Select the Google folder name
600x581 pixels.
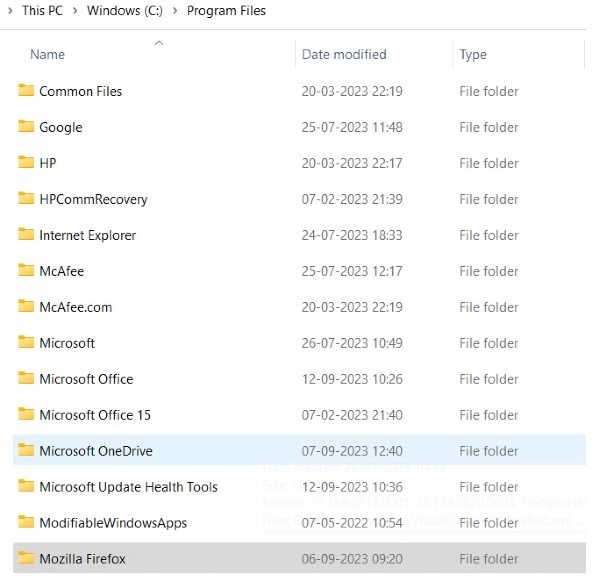coord(61,127)
